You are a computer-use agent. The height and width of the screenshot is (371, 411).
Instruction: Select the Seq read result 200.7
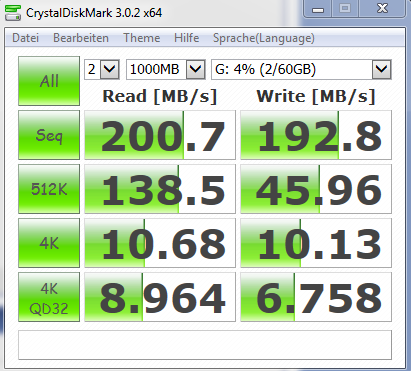(160, 135)
